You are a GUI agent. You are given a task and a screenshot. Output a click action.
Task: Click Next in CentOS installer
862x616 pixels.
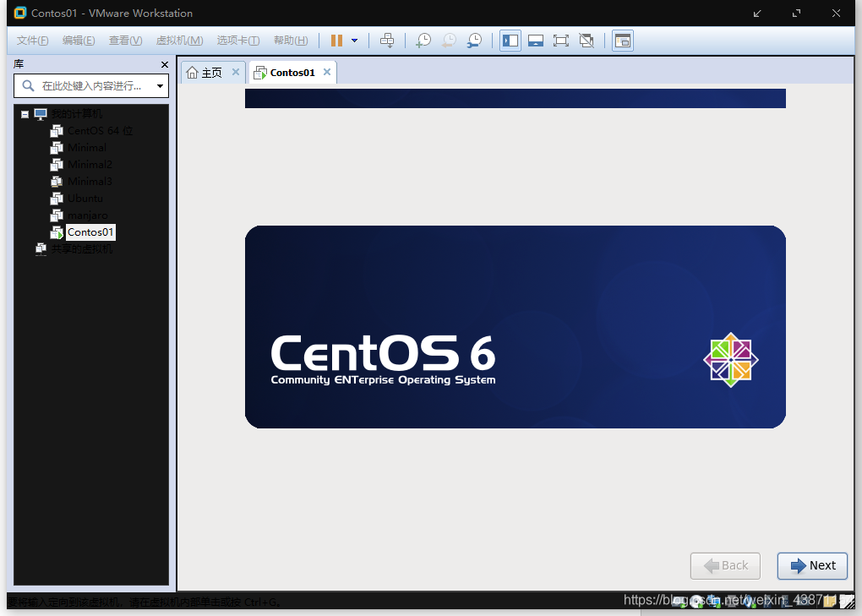coord(812,565)
